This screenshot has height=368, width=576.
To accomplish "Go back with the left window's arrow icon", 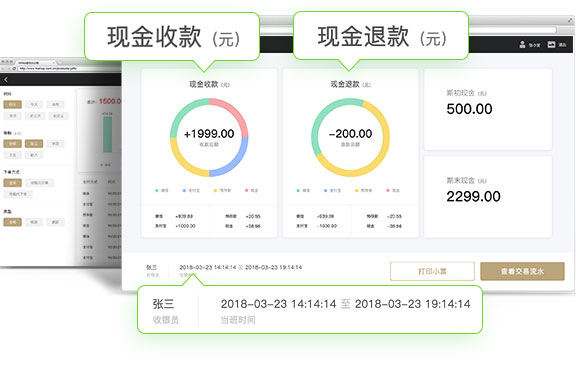I will pos(6,79).
